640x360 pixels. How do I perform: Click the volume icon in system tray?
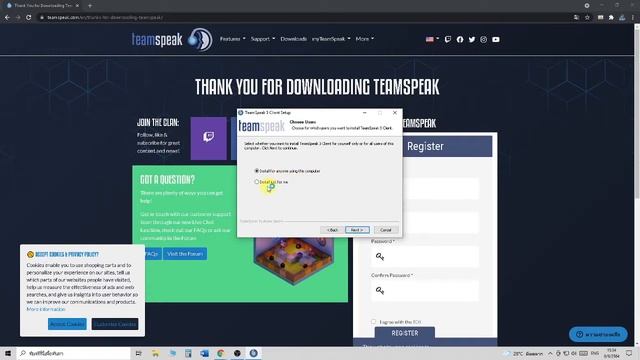(x=574, y=353)
